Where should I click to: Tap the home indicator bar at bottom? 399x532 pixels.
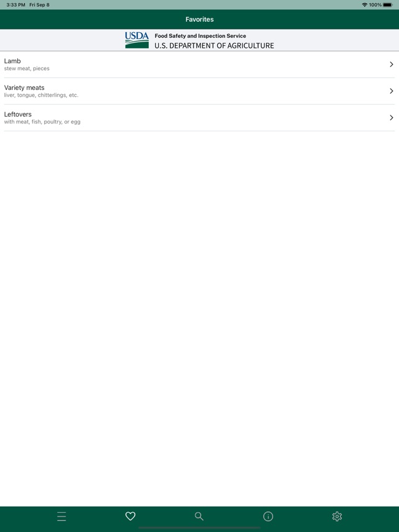click(199, 526)
